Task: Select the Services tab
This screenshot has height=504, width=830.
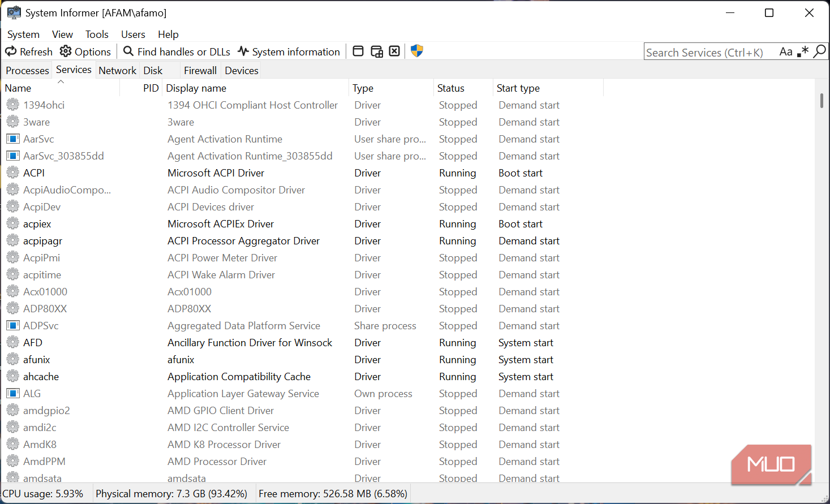Action: point(74,70)
